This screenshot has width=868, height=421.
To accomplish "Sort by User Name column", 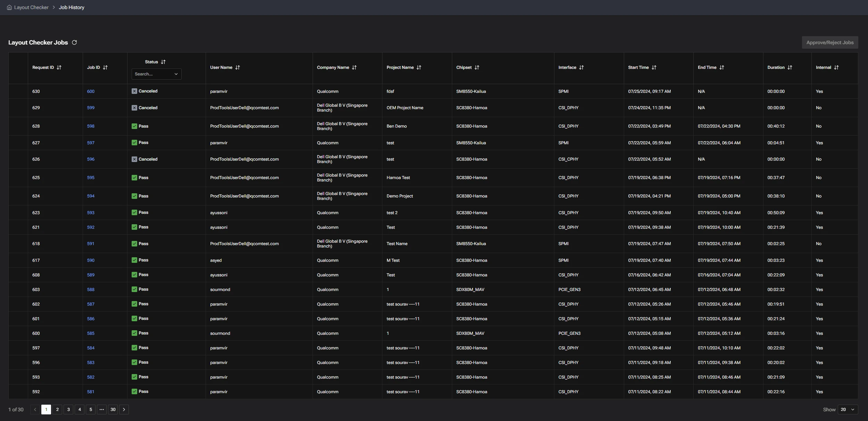I will (238, 67).
